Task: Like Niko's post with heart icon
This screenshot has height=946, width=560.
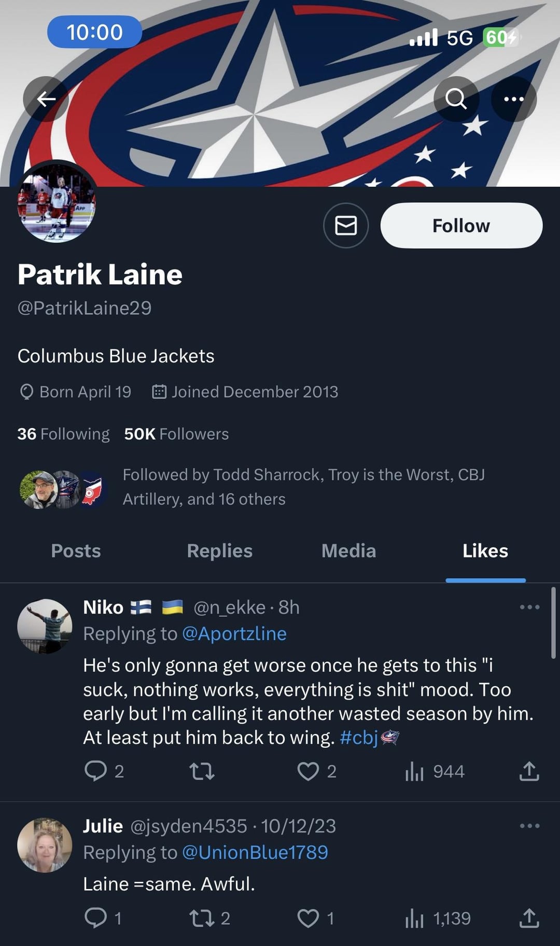Action: [x=308, y=771]
